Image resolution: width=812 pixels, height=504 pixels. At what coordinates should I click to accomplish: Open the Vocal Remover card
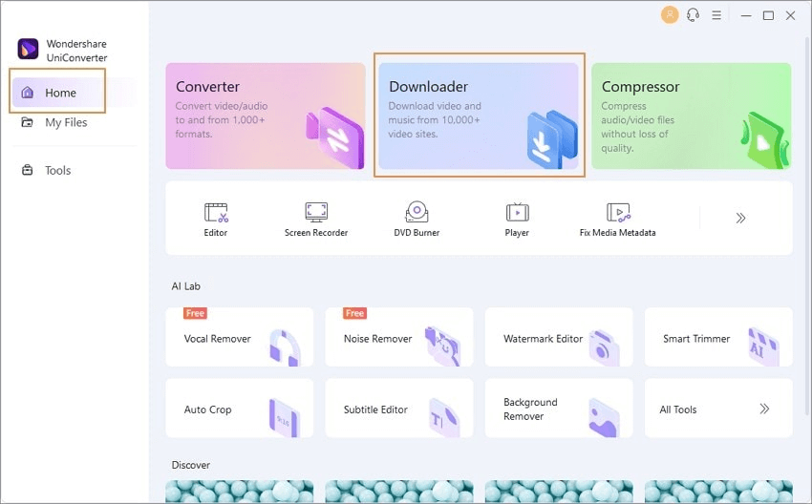pos(240,337)
